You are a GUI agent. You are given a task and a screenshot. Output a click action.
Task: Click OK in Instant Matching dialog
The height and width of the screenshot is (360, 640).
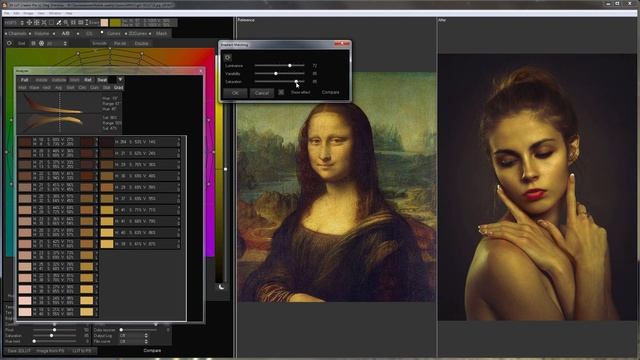[x=235, y=93]
